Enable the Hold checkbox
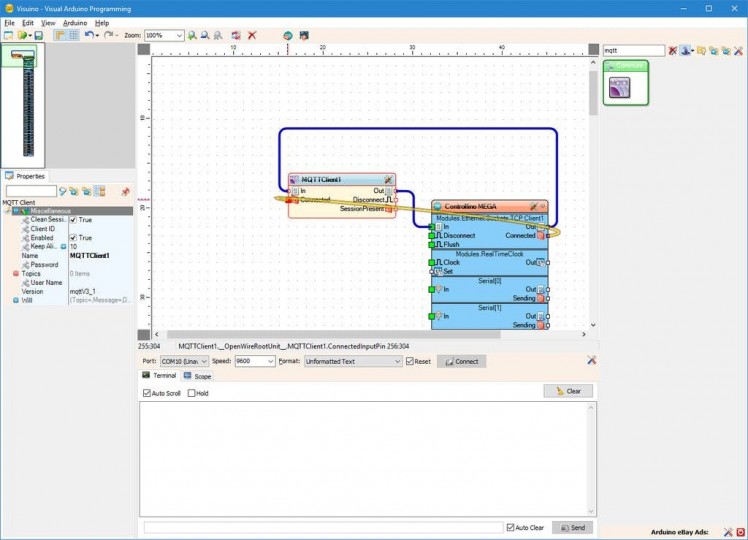Image resolution: width=748 pixels, height=540 pixels. pyautogui.click(x=192, y=393)
